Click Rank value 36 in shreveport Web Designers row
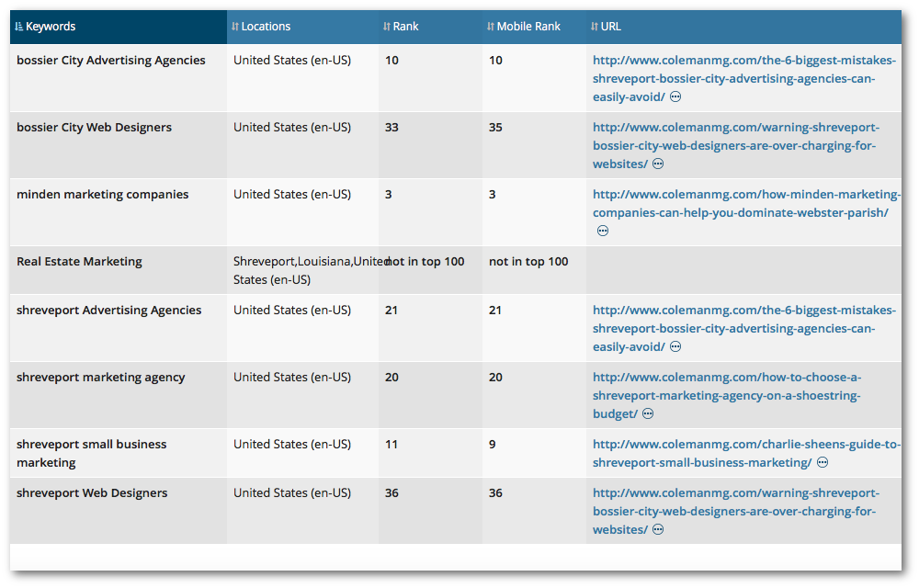 391,493
